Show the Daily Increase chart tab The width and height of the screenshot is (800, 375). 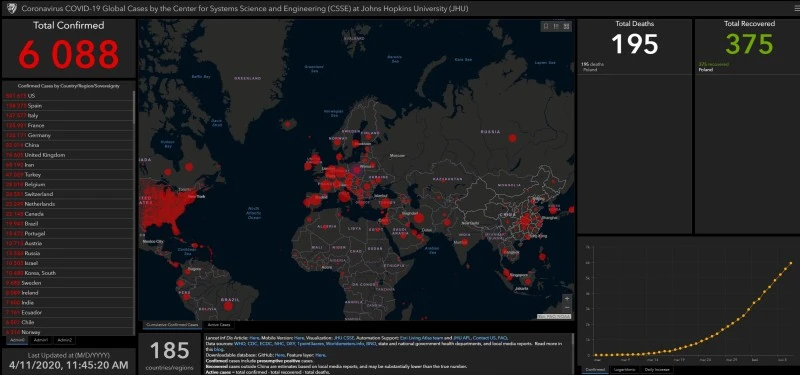coord(656,369)
